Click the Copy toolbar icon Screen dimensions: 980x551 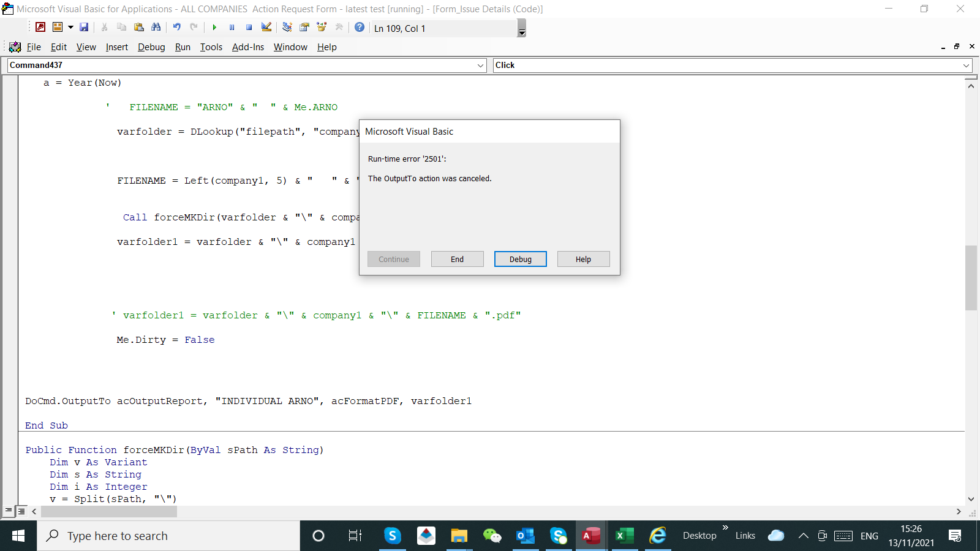pyautogui.click(x=122, y=28)
